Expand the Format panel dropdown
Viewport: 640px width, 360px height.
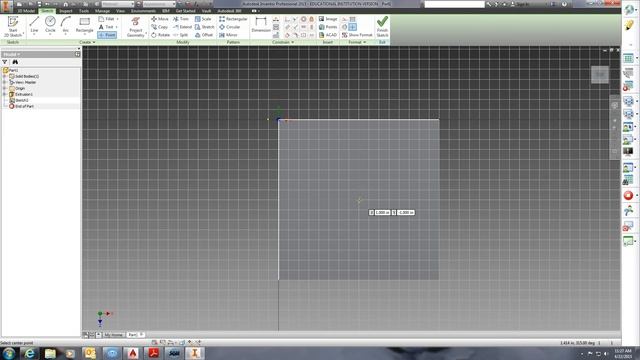click(x=357, y=42)
